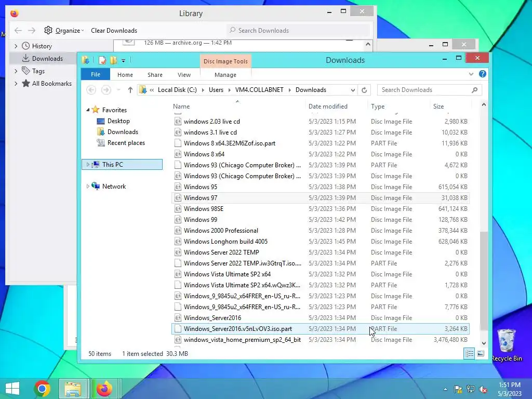532x399 pixels.
Task: Click the Disc Image Tools contextual tab
Action: pos(225,61)
